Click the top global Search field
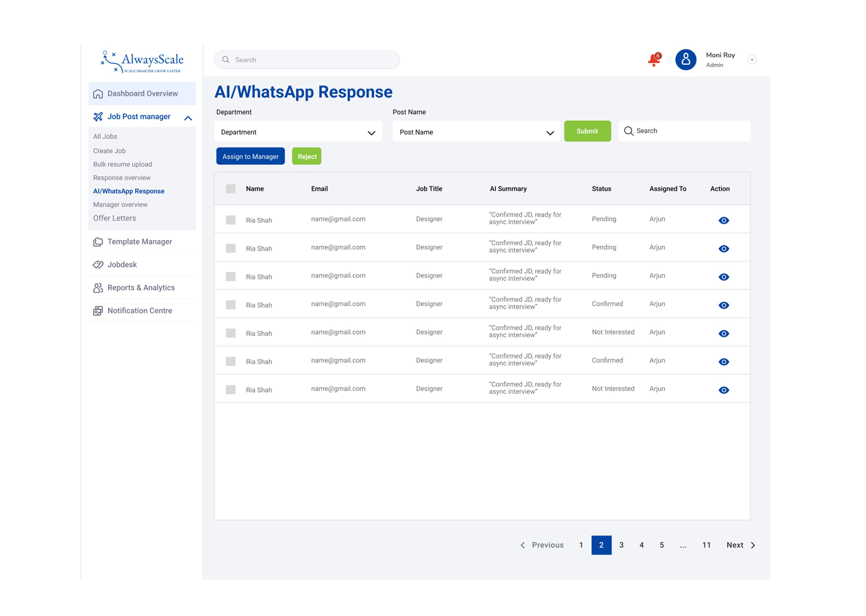 click(307, 60)
